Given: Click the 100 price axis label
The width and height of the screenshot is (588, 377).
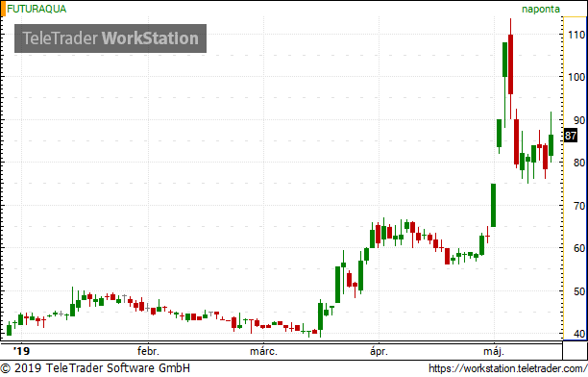Looking at the screenshot, I should click(x=576, y=77).
